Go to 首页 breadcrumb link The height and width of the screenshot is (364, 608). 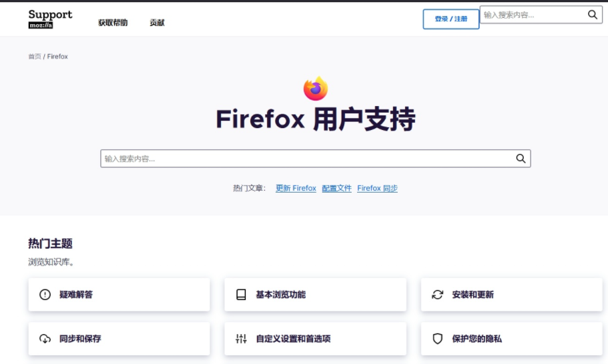[x=35, y=57]
